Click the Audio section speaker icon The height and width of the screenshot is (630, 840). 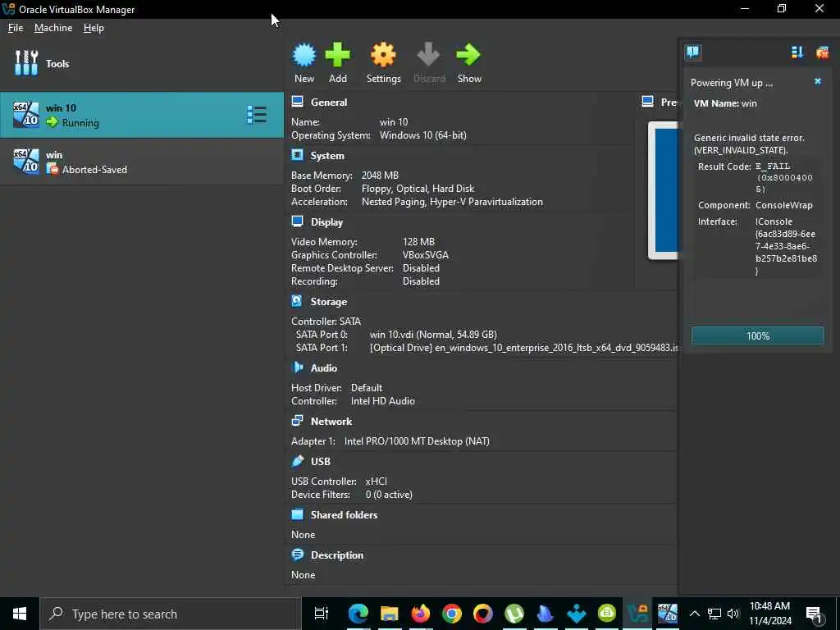point(297,367)
